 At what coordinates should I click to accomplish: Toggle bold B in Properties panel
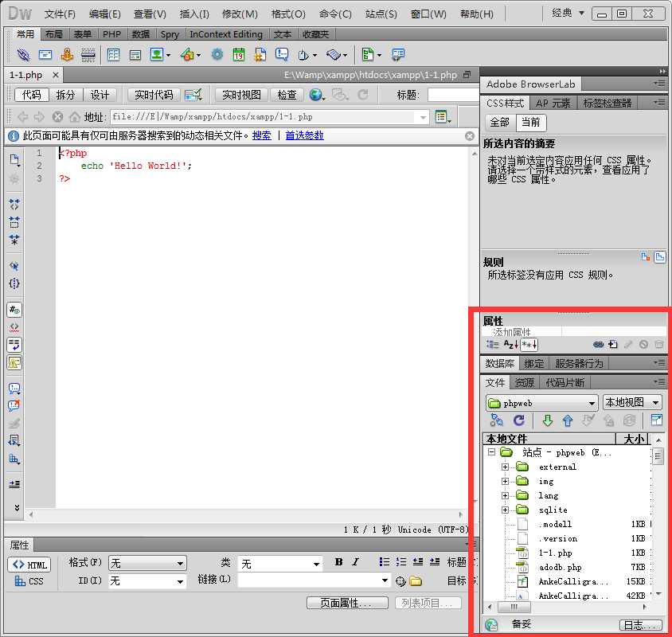tap(338, 562)
